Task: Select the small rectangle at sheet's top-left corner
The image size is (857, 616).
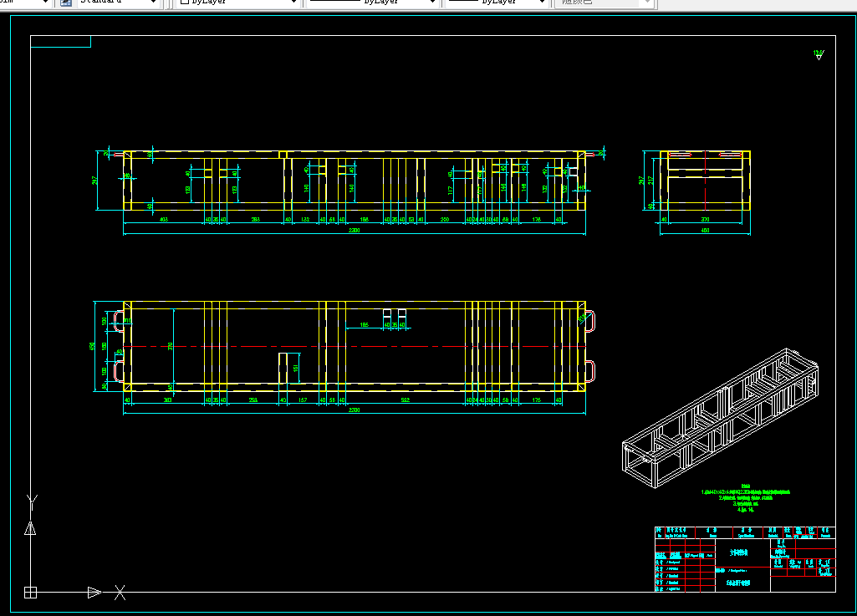Action: [61, 42]
